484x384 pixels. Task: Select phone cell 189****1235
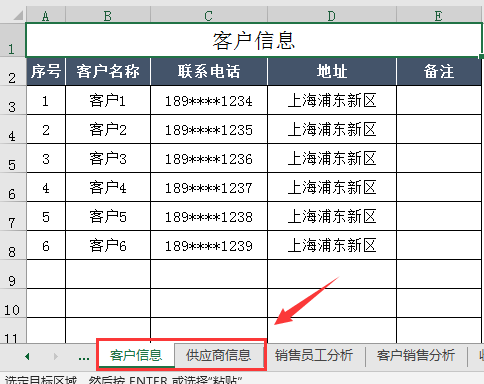[x=209, y=130]
